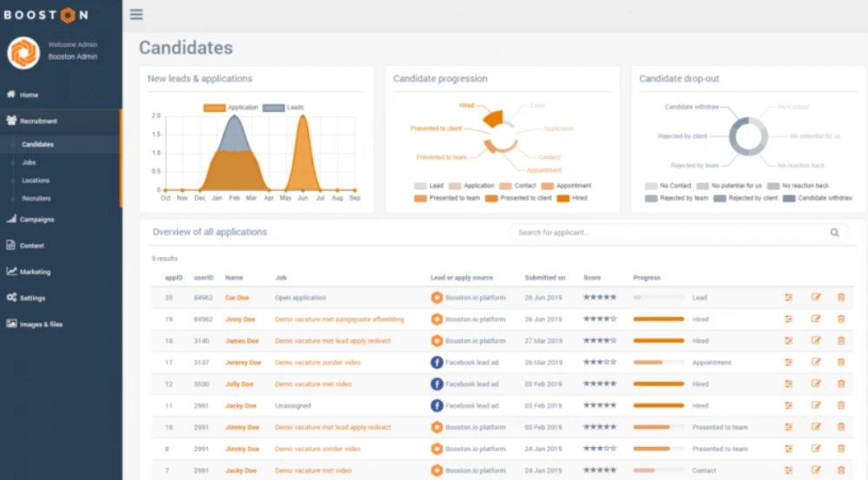868x480 pixels.
Task: Click the trash icon for Jacky Doe appID 11
Action: pos(840,405)
